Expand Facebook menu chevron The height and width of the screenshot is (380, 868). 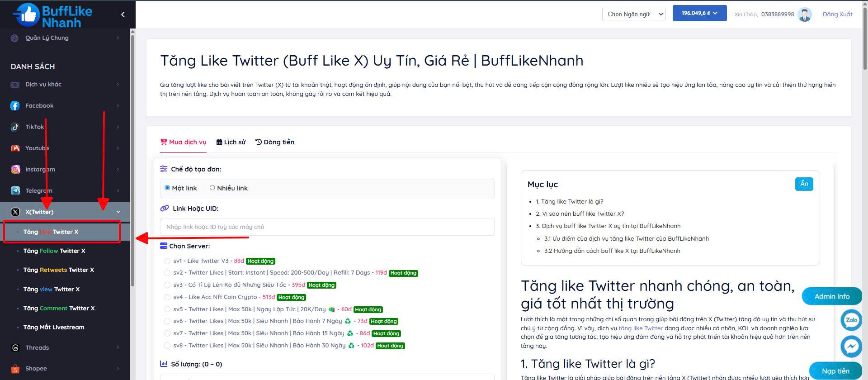coord(118,106)
